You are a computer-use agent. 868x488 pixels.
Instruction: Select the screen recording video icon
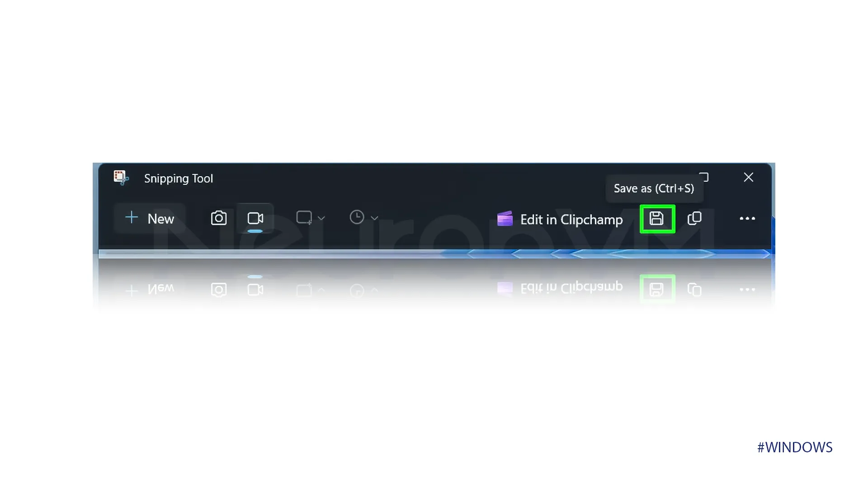coord(255,217)
